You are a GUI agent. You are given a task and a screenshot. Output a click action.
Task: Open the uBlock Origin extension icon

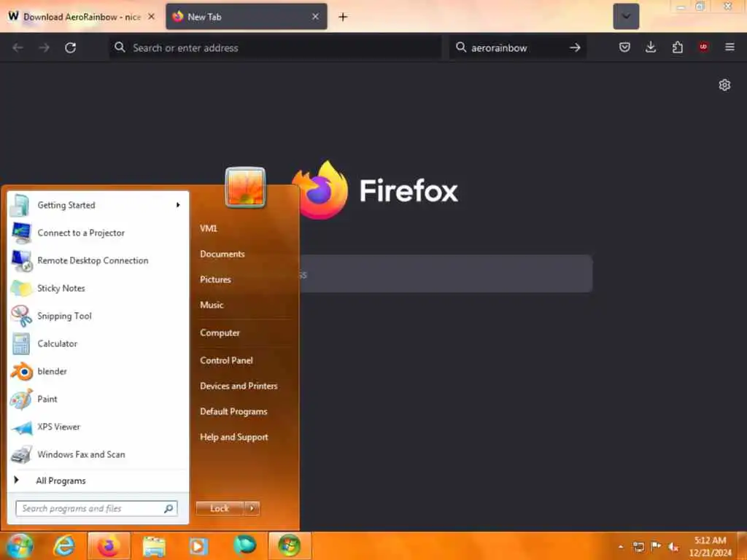tap(703, 47)
